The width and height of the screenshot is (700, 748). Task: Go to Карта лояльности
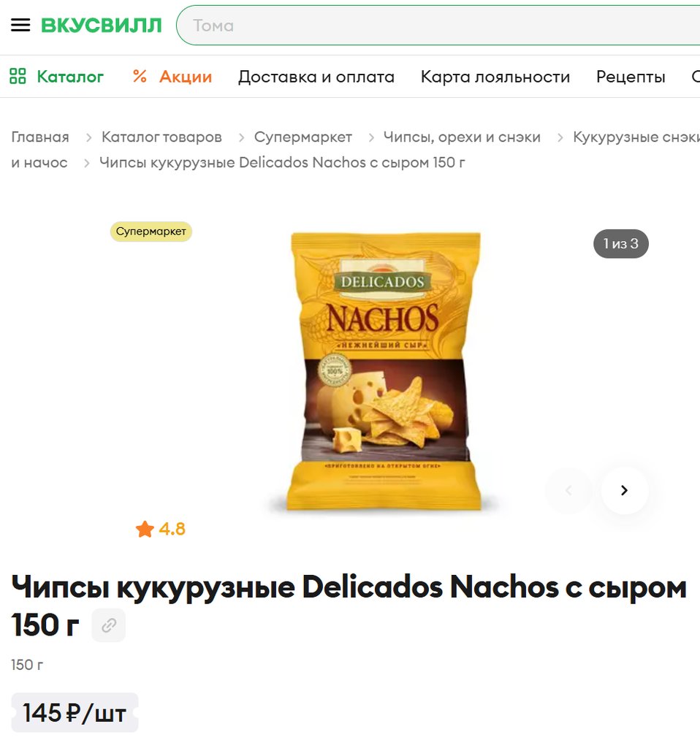pyautogui.click(x=495, y=76)
